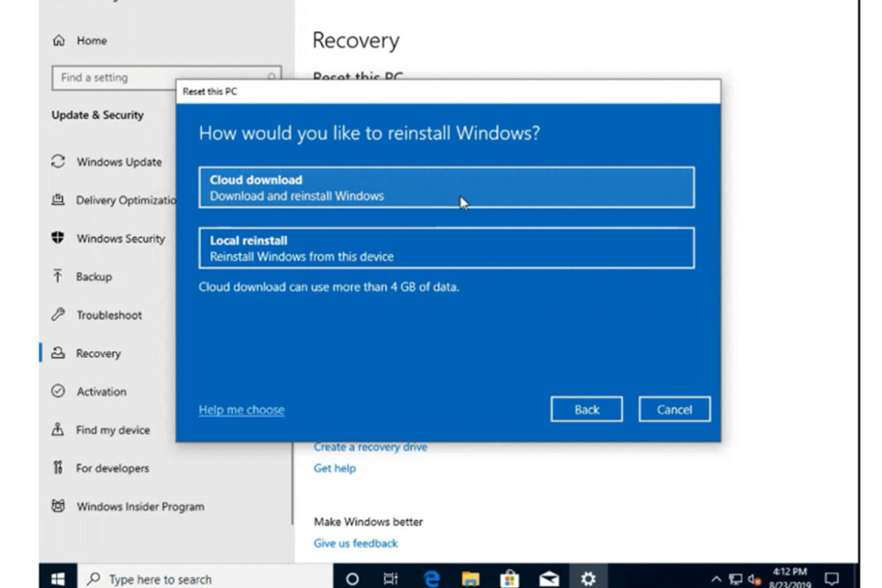
Task: Click the Settings sidebar scrollbar
Action: point(292,484)
